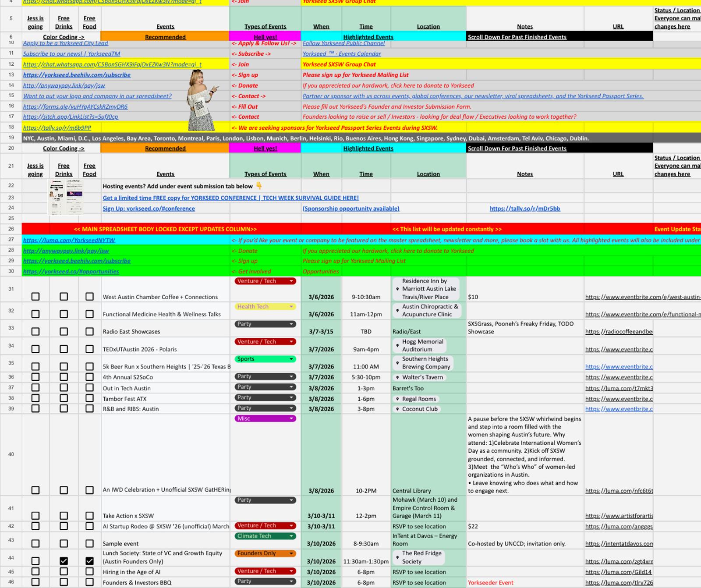Click the pin icon for Austin Chiropractic & Acupuncture Clinic
Viewport: 701px width, 588px height.
[397, 310]
